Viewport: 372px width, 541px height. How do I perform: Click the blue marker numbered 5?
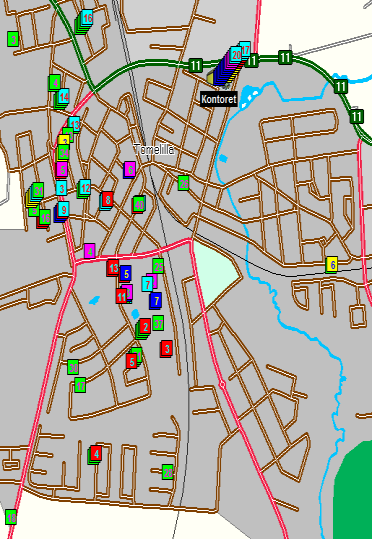pyautogui.click(x=126, y=274)
